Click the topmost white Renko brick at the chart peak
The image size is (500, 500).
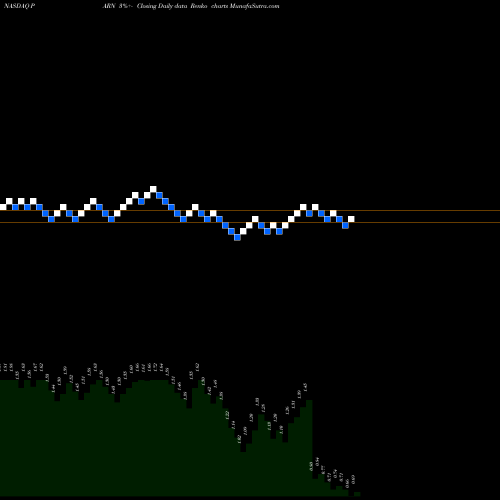153,189
